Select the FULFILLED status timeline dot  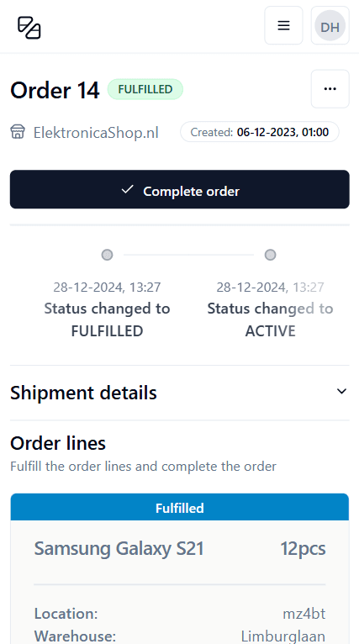(x=107, y=255)
